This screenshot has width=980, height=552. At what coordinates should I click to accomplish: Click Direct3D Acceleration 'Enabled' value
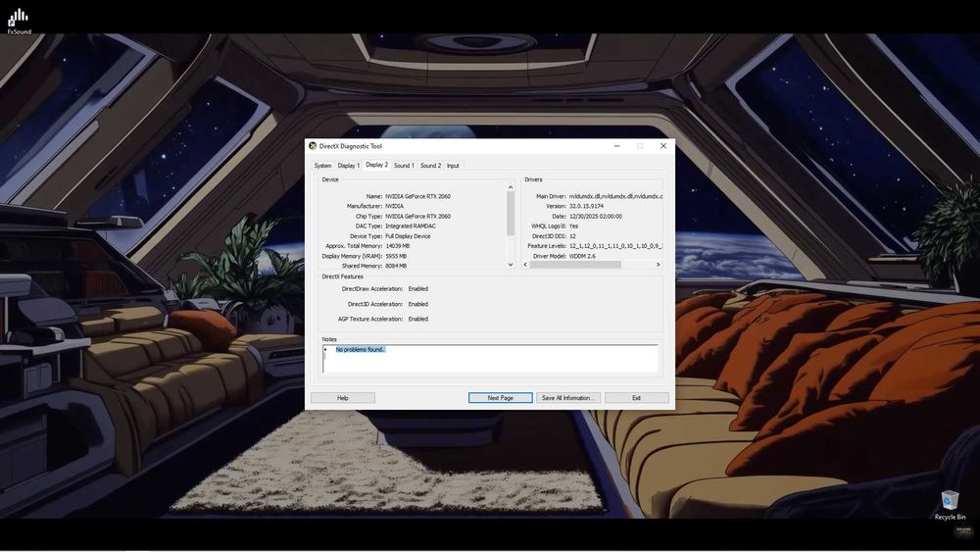click(x=418, y=304)
